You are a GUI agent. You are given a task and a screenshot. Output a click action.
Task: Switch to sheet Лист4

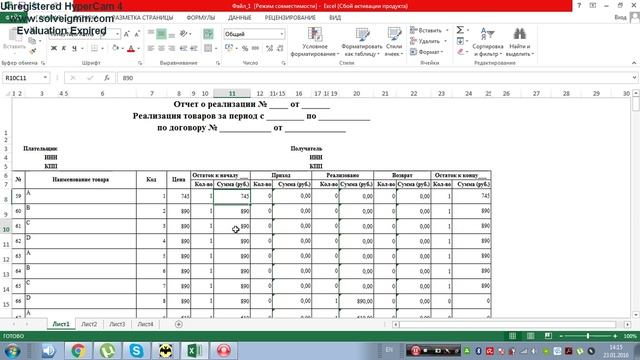pyautogui.click(x=145, y=324)
